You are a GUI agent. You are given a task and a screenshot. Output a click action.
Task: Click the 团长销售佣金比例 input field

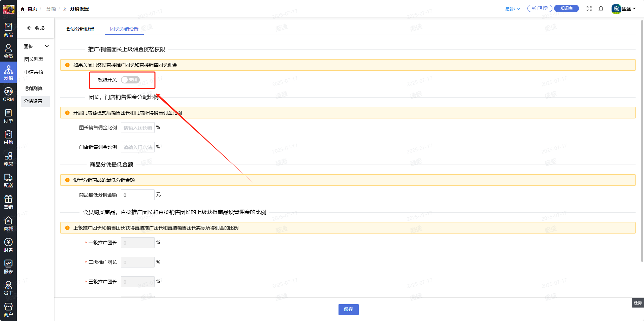coord(137,128)
